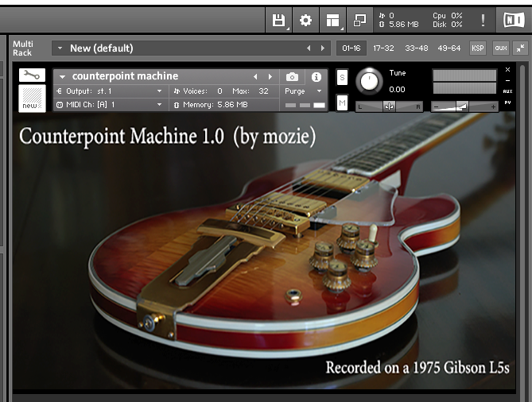Load previous instrument with left arrow

coord(255,77)
